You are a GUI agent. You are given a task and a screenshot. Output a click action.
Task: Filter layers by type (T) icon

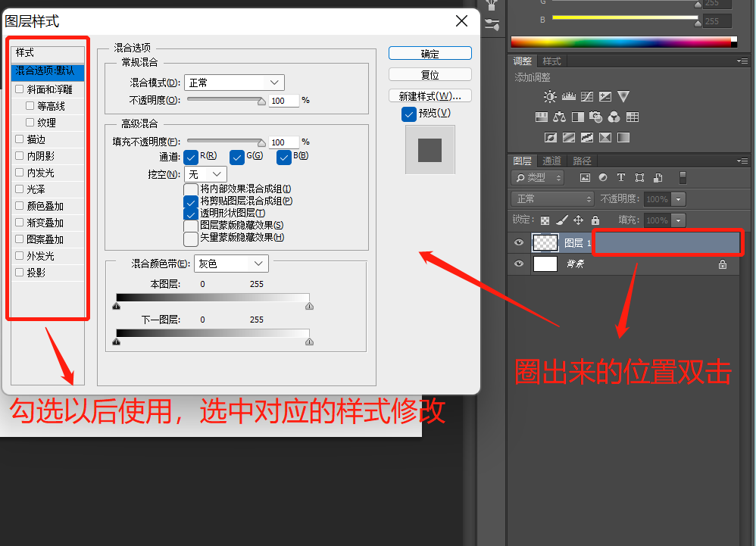click(621, 177)
